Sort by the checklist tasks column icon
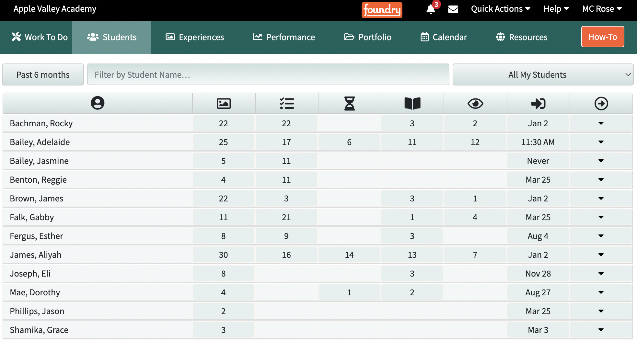The width and height of the screenshot is (637, 364). point(287,103)
